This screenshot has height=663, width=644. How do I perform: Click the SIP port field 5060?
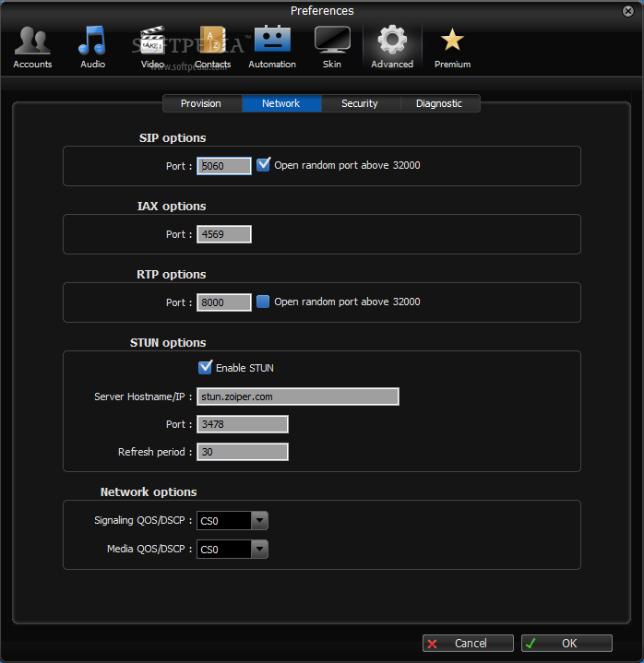pos(224,166)
